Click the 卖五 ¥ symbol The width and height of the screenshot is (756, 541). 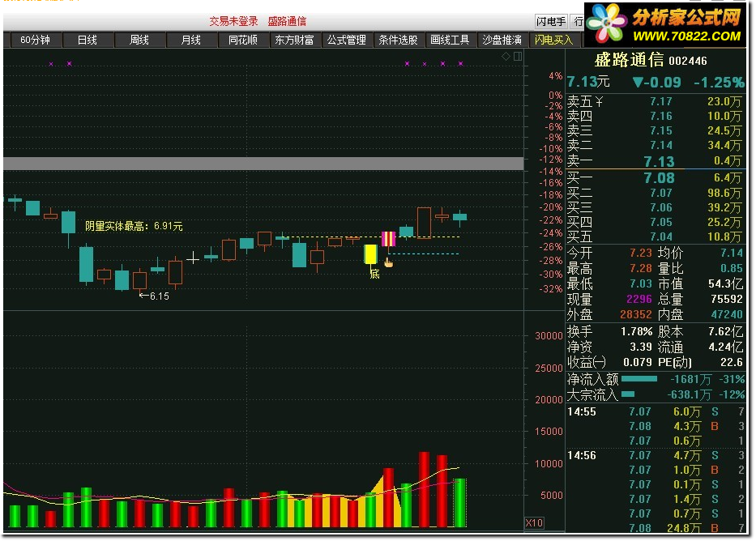[599, 102]
